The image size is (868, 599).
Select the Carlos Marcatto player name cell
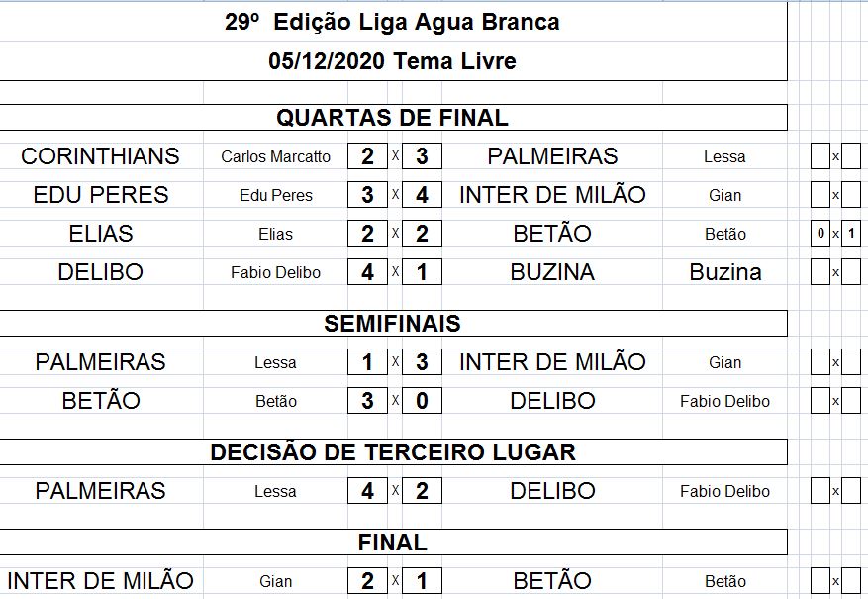pos(275,157)
